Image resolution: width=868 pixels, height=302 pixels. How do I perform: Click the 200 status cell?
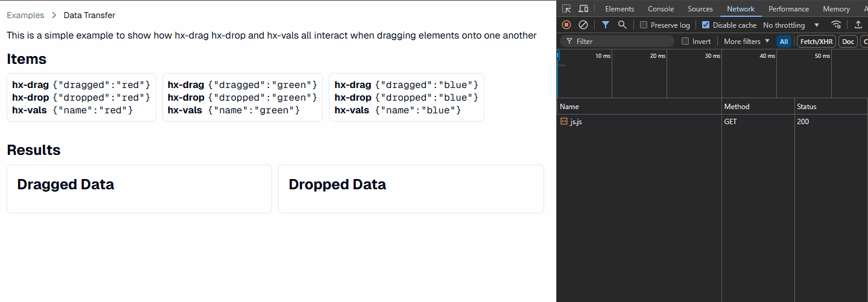pos(831,121)
